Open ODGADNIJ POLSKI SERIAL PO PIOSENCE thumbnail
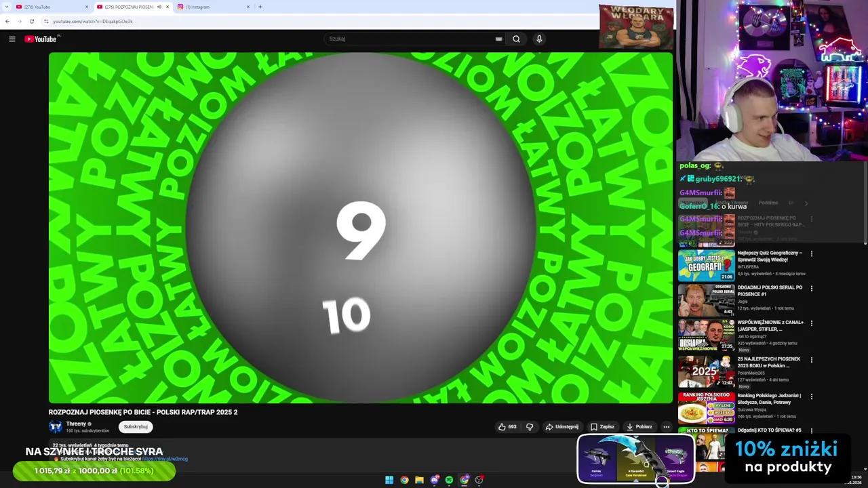This screenshot has width=868, height=488. click(706, 300)
